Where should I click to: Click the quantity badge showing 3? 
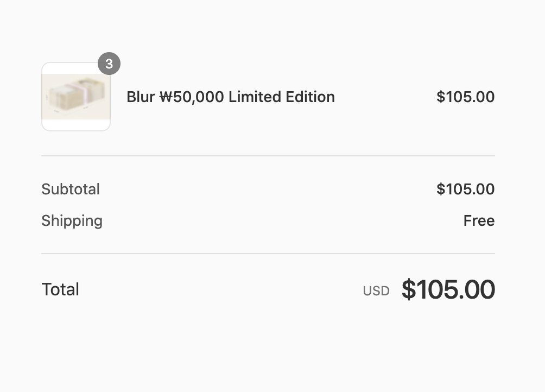(109, 64)
